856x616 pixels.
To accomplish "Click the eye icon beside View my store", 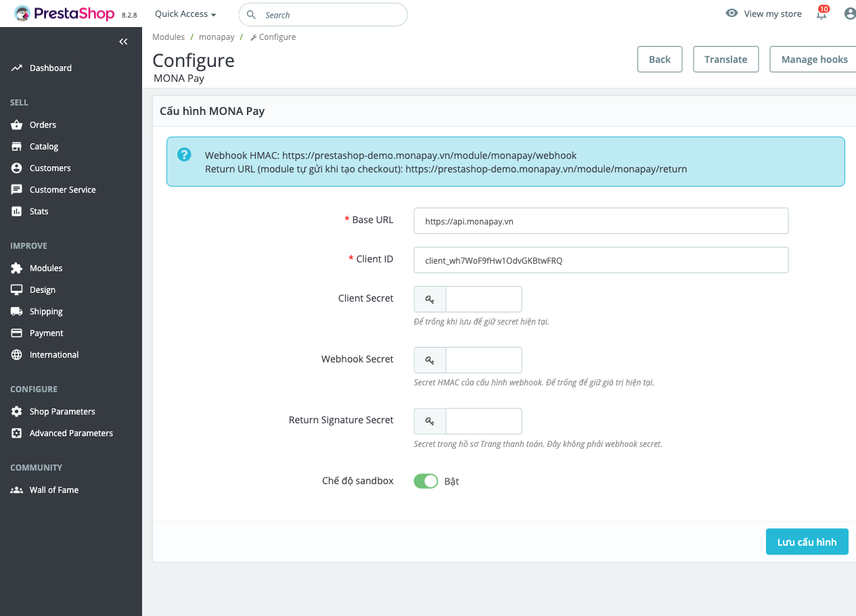I will 731,14.
